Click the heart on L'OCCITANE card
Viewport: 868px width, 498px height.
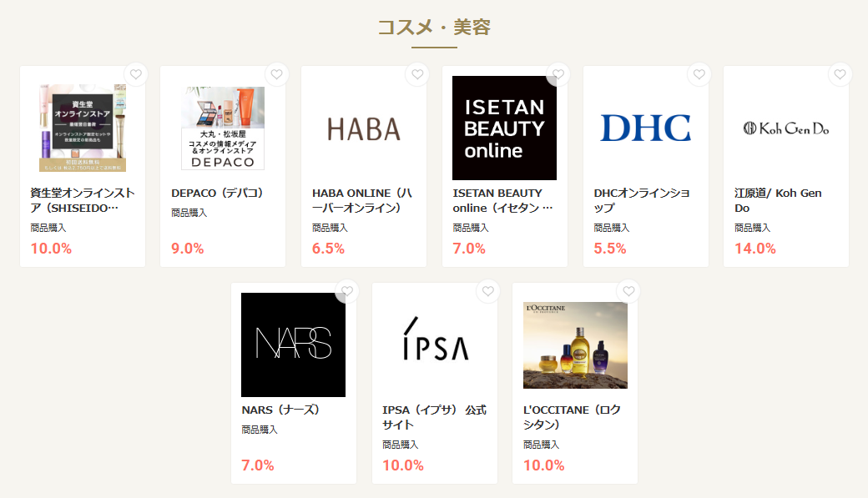coord(628,291)
